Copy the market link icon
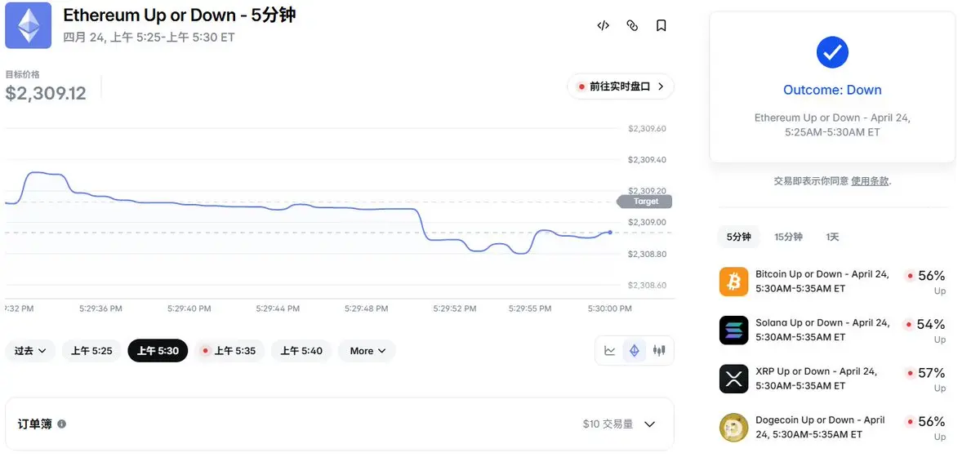The height and width of the screenshot is (466, 980). [x=632, y=25]
